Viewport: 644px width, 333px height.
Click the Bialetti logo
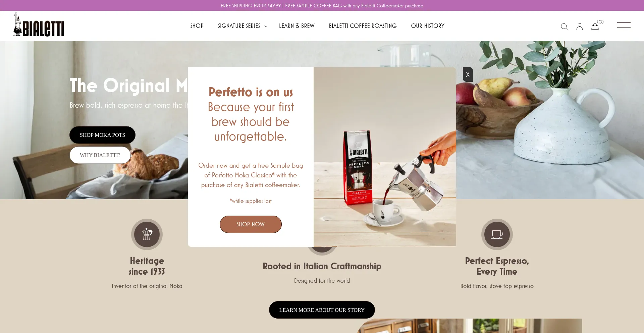[x=39, y=24]
